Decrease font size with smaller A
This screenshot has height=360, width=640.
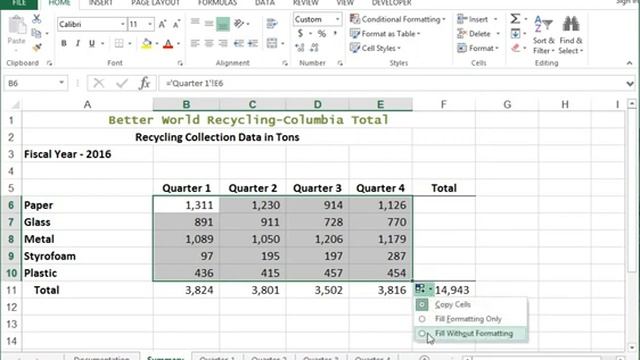pyautogui.click(x=176, y=24)
